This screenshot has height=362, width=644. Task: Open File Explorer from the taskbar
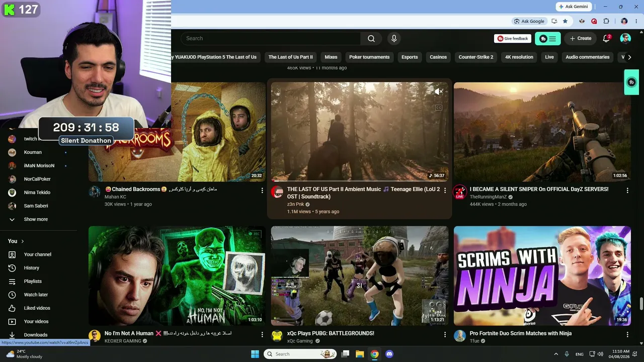click(x=360, y=354)
